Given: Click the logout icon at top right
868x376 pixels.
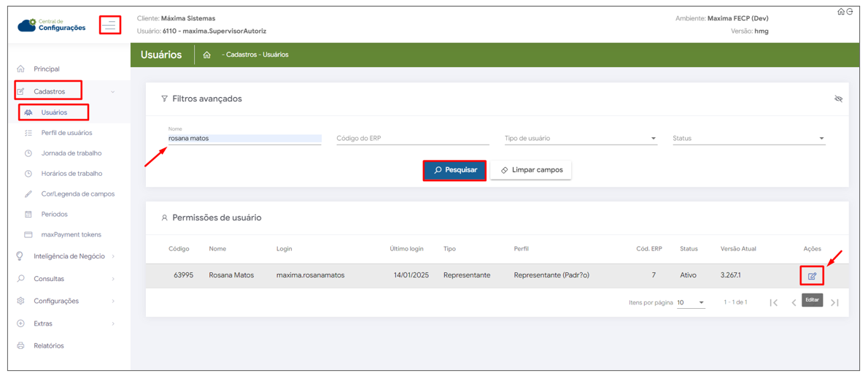Looking at the screenshot, I should (850, 12).
